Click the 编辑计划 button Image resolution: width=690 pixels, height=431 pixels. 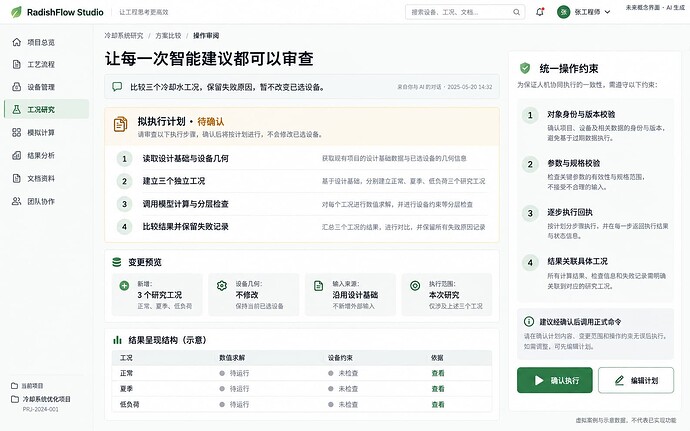click(x=636, y=380)
